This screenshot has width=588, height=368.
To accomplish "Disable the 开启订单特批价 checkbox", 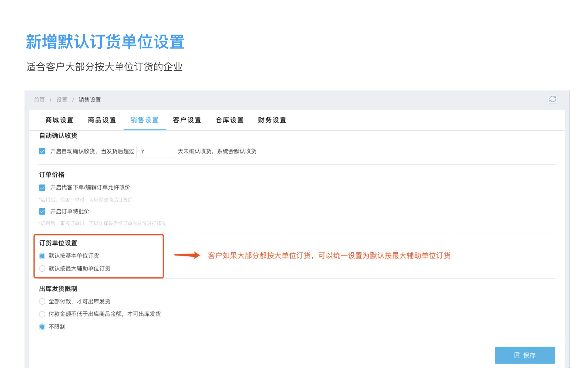I will click(42, 211).
